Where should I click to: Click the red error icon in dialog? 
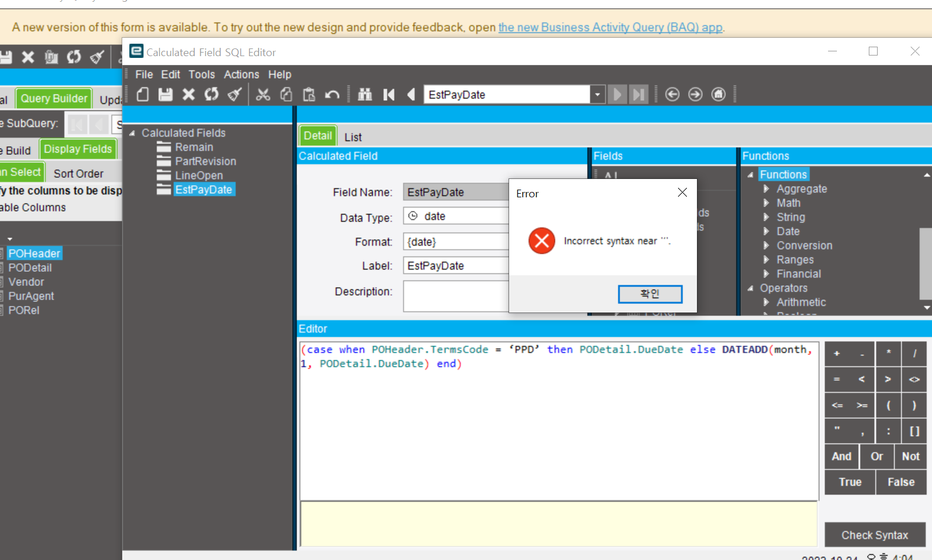point(542,241)
